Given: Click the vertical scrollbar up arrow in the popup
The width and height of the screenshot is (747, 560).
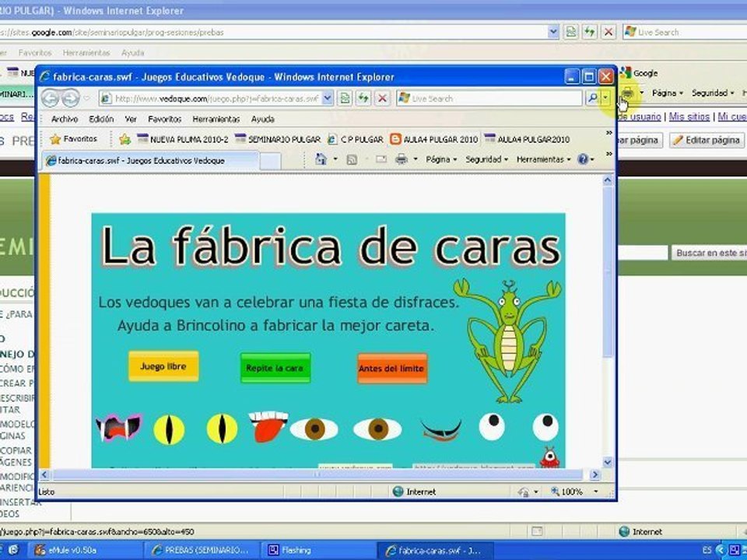Looking at the screenshot, I should tap(608, 180).
